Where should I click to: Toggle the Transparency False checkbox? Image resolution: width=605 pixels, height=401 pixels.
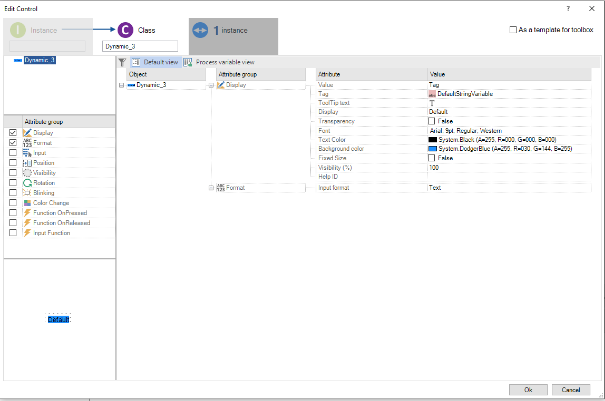click(x=431, y=121)
